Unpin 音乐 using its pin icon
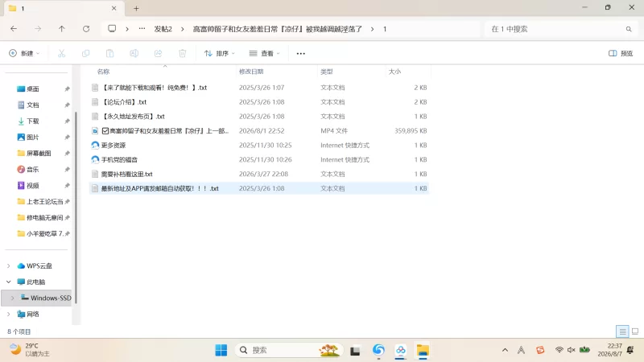The image size is (644, 362). click(67, 169)
